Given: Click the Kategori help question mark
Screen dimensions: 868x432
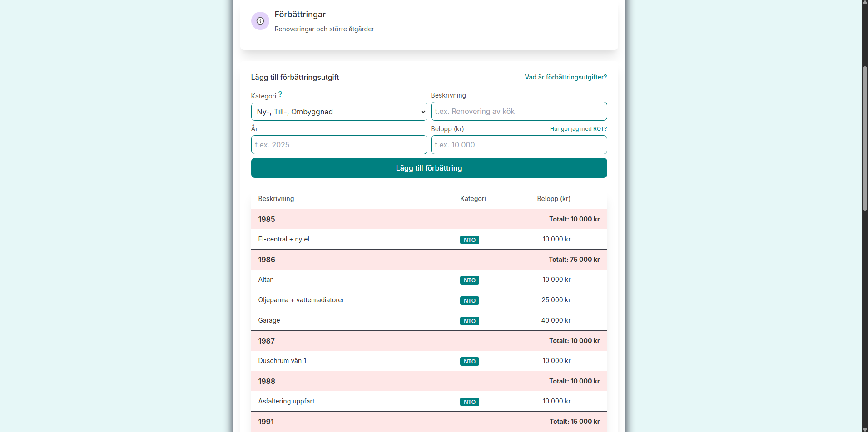Looking at the screenshot, I should pyautogui.click(x=280, y=94).
